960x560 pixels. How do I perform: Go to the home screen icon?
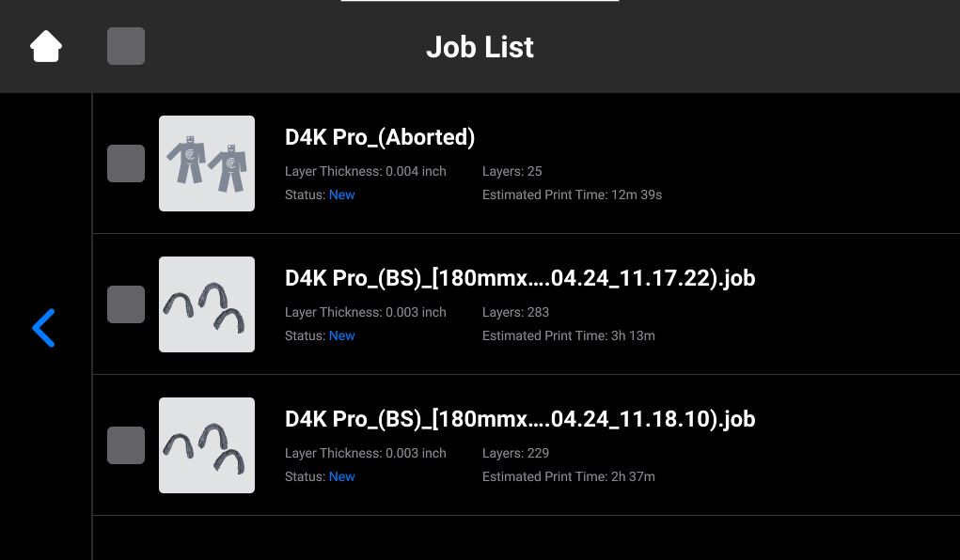coord(46,47)
